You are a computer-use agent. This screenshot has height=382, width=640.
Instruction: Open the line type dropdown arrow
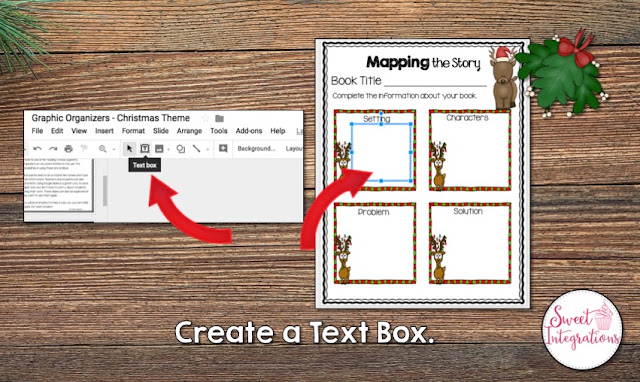208,149
